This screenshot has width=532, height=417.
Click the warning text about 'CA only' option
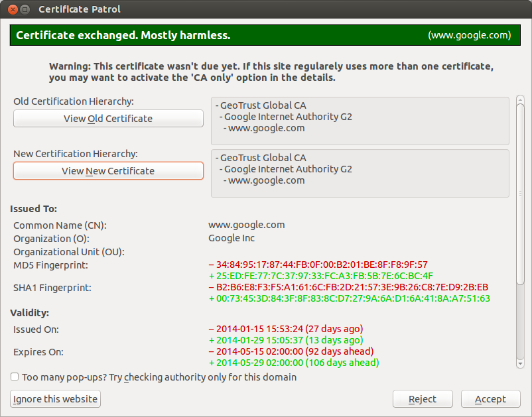tap(271, 72)
